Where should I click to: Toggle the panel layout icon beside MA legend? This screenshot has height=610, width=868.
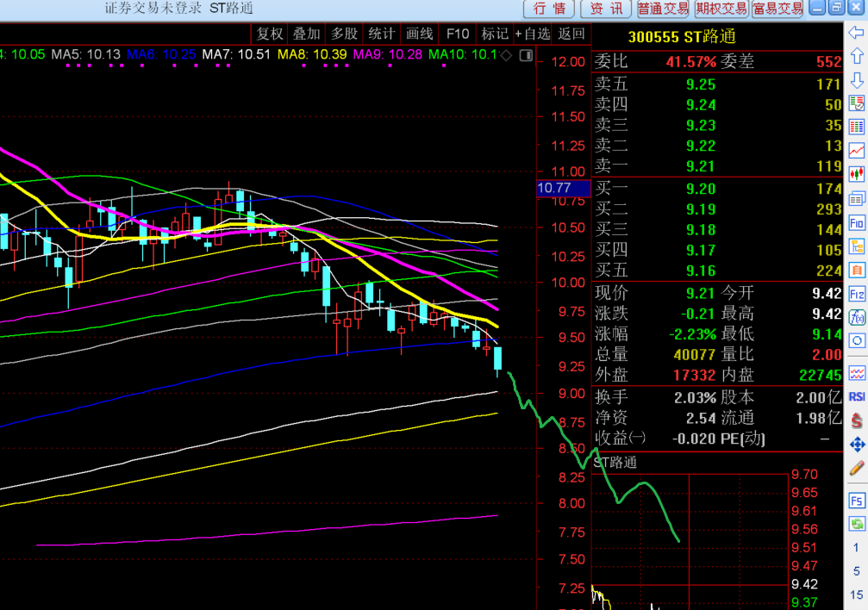tap(527, 55)
